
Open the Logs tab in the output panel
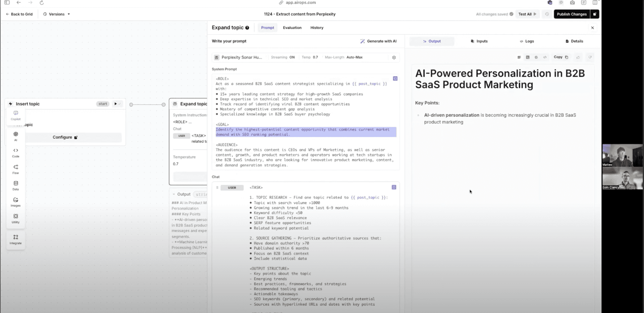(527, 41)
